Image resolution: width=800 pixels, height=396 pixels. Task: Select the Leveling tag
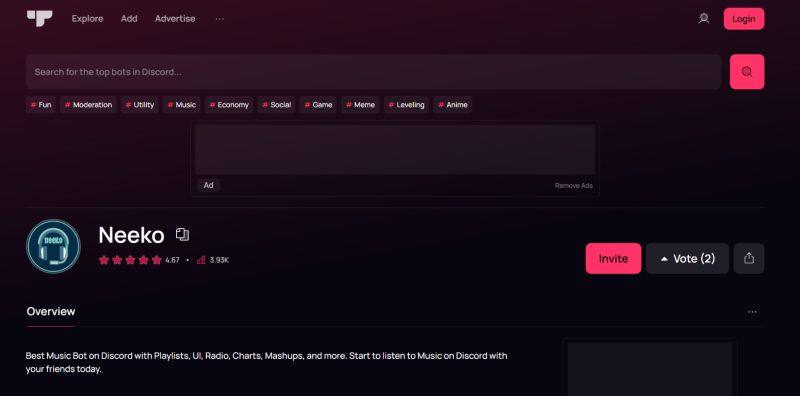coord(406,105)
